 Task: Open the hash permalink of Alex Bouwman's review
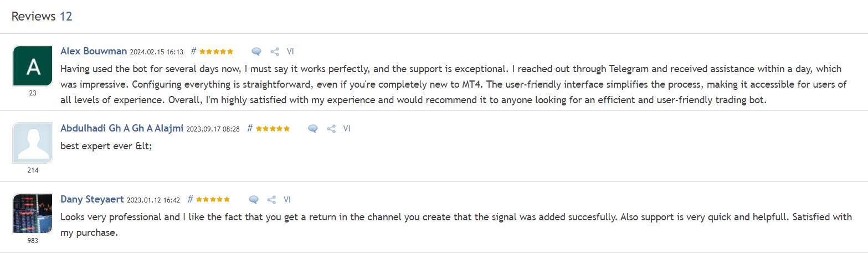(x=193, y=51)
